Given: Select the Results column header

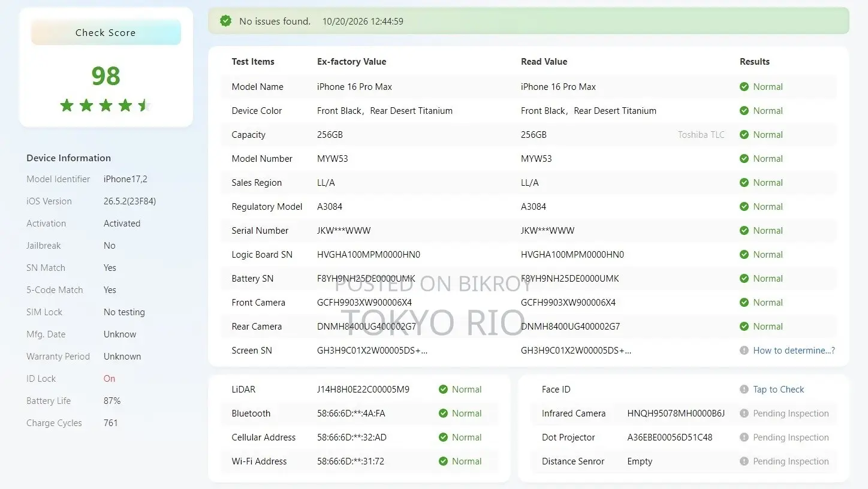Looking at the screenshot, I should (x=755, y=62).
